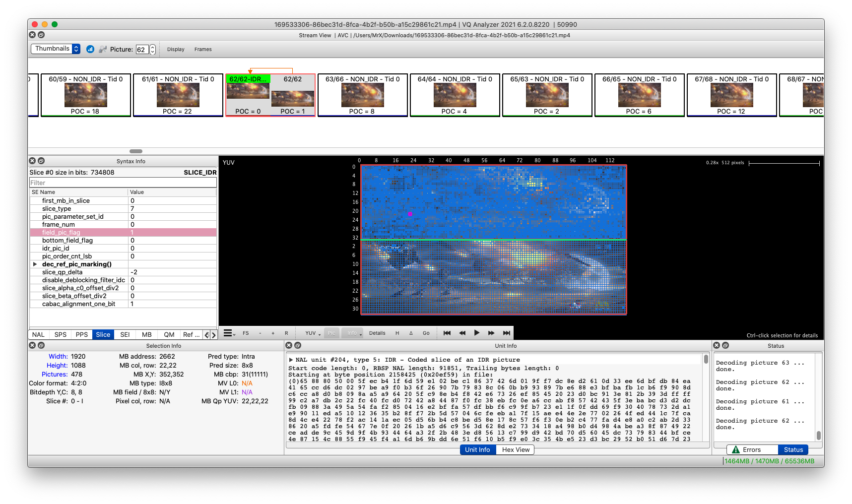This screenshot has width=852, height=504.
Task: Select the slice_type row
Action: [123, 208]
